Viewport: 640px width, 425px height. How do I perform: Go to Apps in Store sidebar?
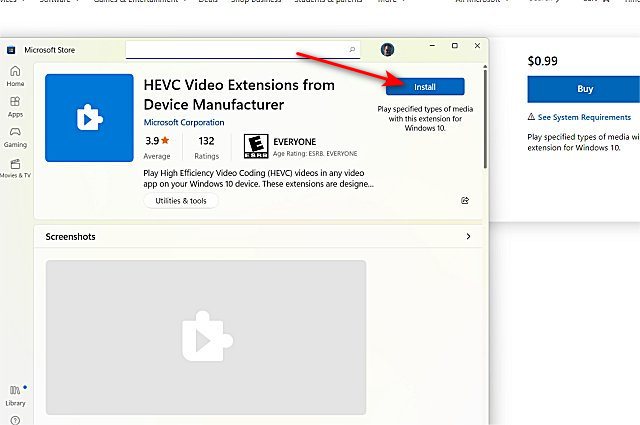pyautogui.click(x=15, y=106)
